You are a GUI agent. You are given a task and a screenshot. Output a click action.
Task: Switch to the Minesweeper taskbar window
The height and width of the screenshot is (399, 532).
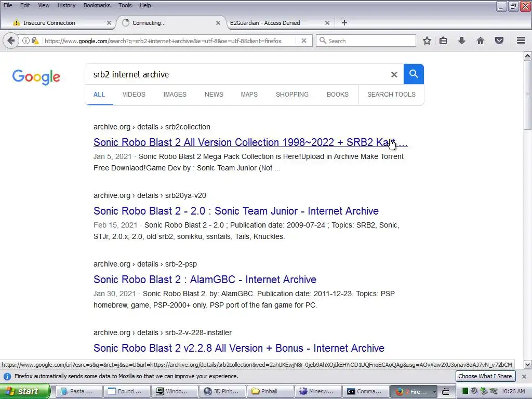click(x=318, y=391)
